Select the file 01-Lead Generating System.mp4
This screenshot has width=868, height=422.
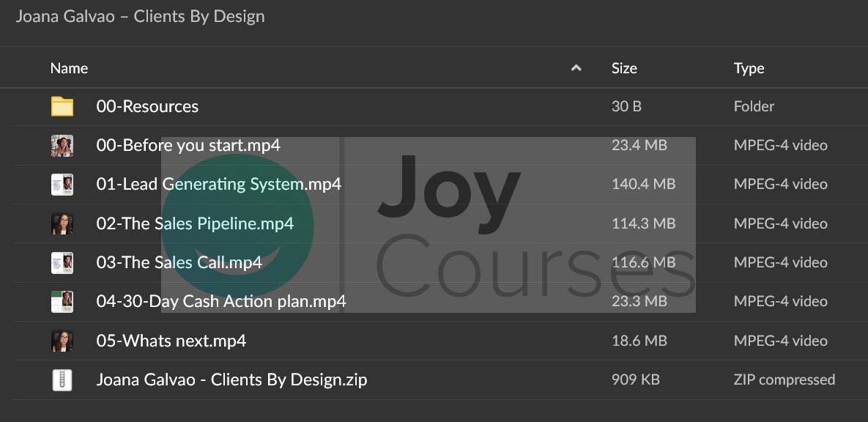click(219, 185)
